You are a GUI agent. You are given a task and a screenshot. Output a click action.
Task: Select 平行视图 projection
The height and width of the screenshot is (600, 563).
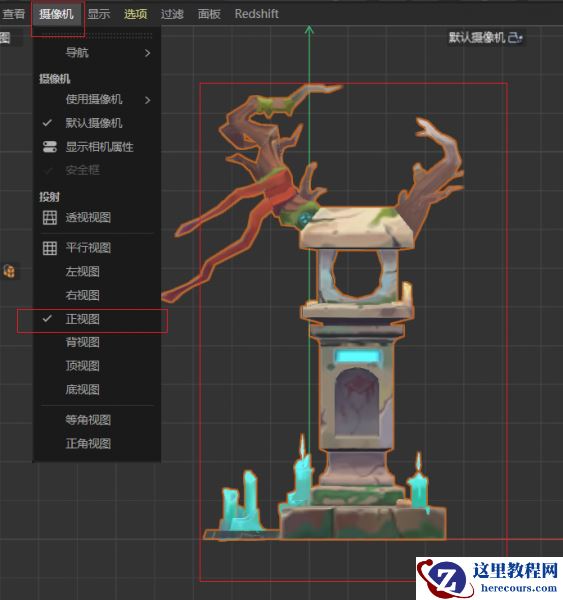[97, 248]
